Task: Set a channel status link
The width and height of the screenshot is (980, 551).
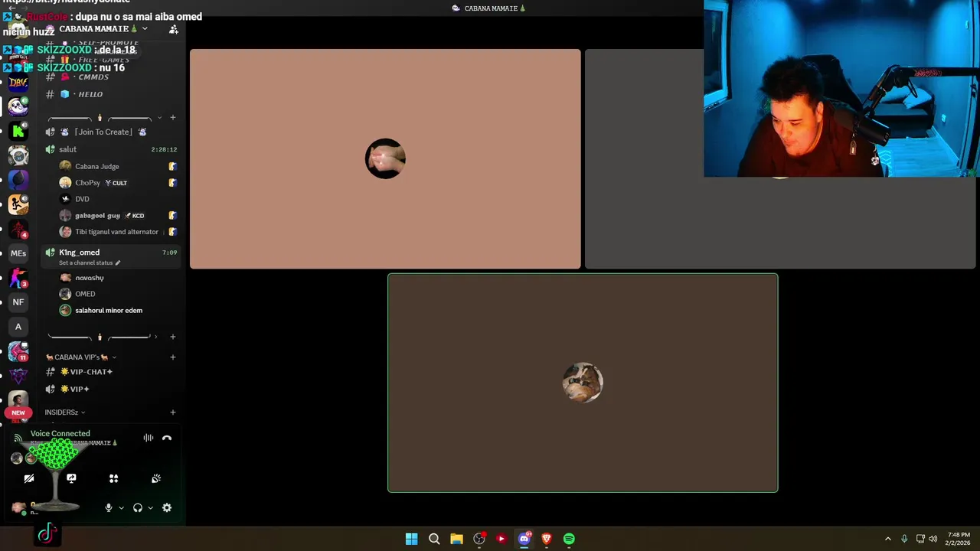Action: coord(89,262)
